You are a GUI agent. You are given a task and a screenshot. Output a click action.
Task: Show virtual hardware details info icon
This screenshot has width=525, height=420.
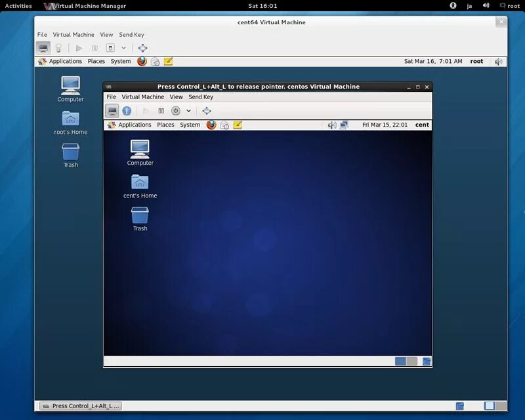[127, 110]
